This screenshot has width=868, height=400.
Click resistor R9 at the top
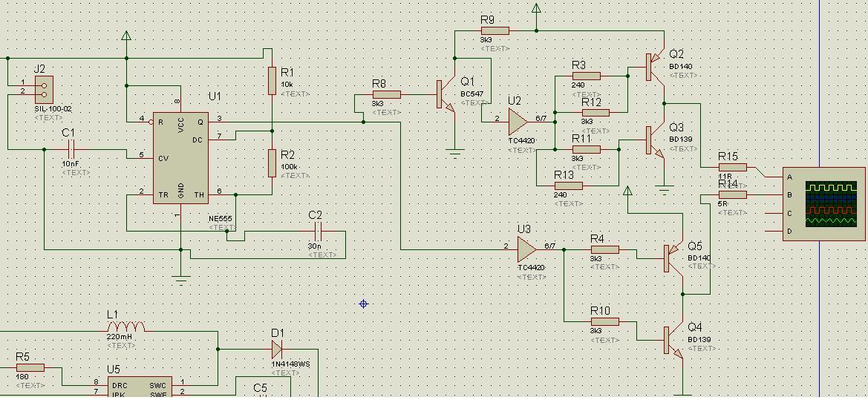click(x=495, y=30)
